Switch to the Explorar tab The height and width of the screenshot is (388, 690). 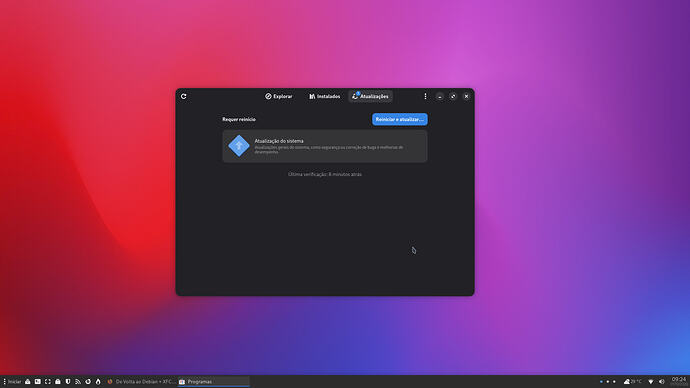point(279,96)
